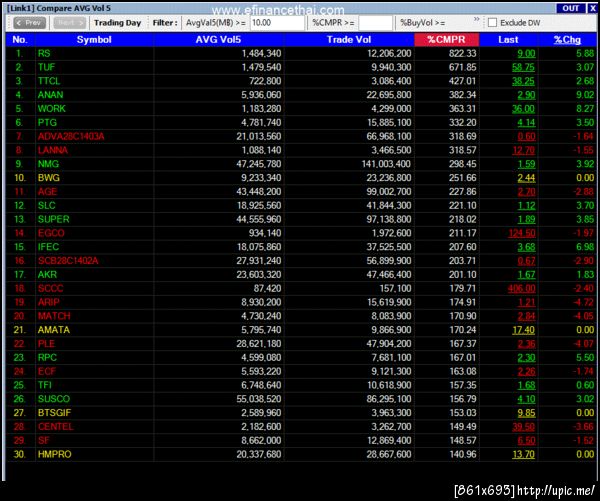Click the 140.96 %CMPR value for HMPRO

tap(463, 454)
